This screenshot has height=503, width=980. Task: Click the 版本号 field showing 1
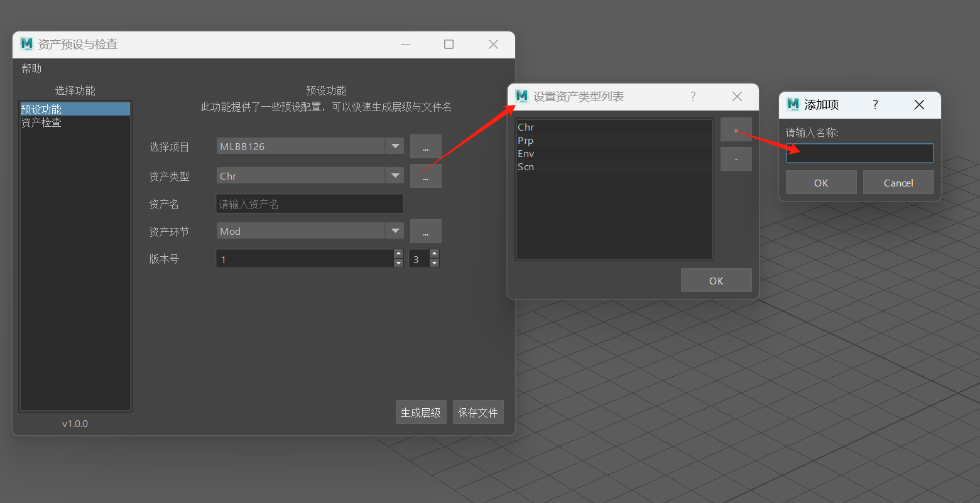305,259
